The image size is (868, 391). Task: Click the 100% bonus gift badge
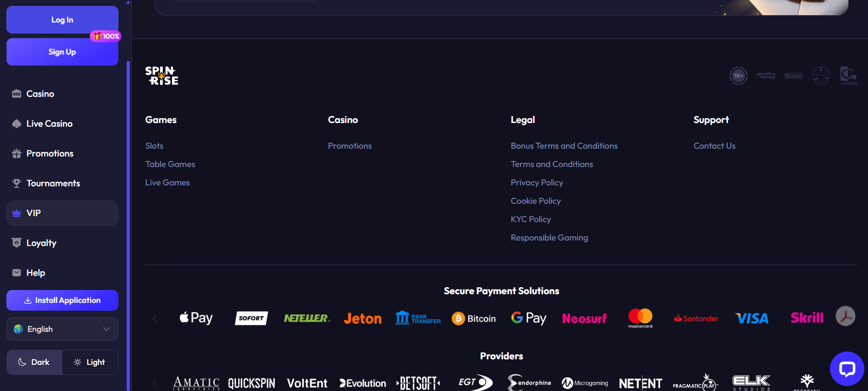tap(106, 36)
